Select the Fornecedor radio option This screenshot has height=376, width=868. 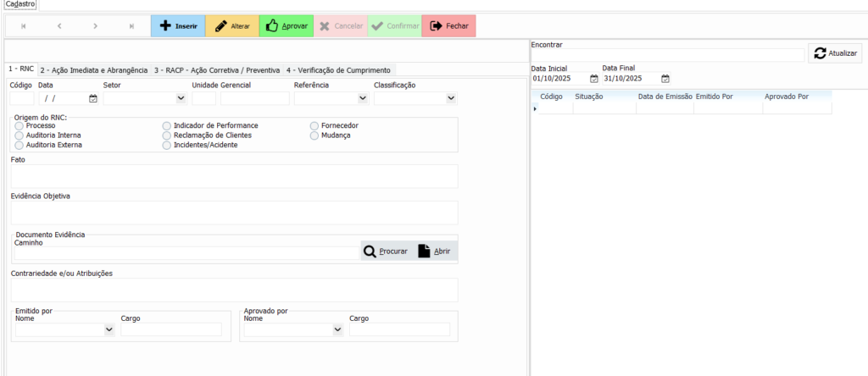[x=314, y=125]
